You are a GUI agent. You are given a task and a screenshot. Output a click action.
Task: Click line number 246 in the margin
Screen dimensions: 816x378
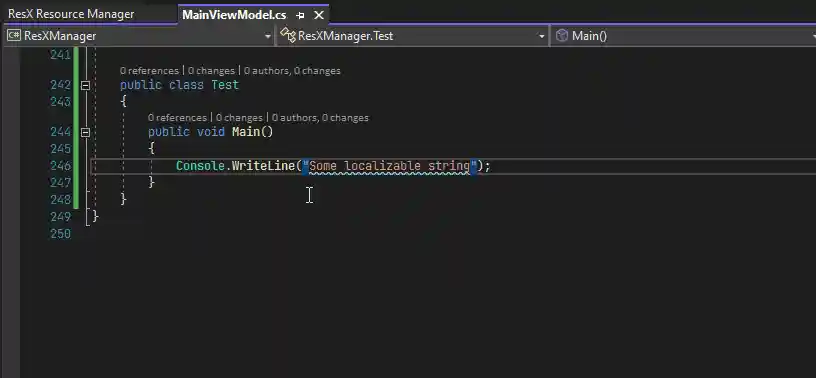61,166
